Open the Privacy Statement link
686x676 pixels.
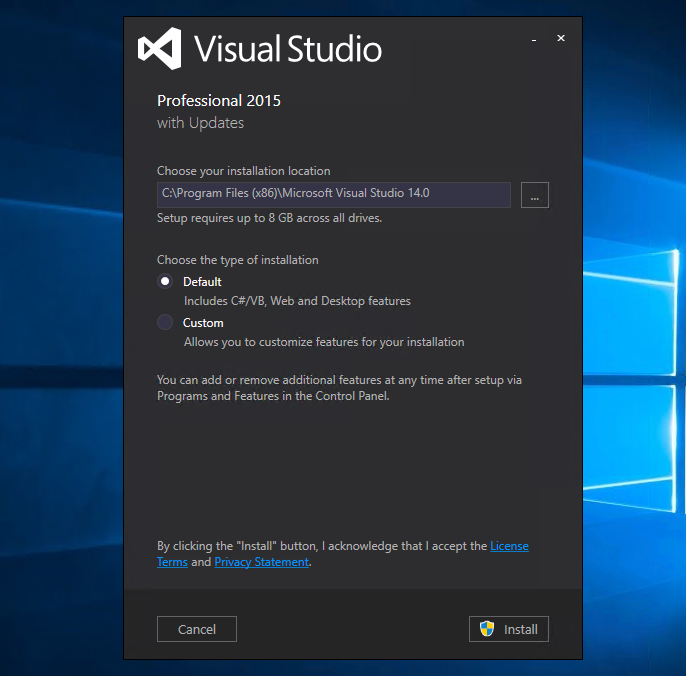coord(262,562)
